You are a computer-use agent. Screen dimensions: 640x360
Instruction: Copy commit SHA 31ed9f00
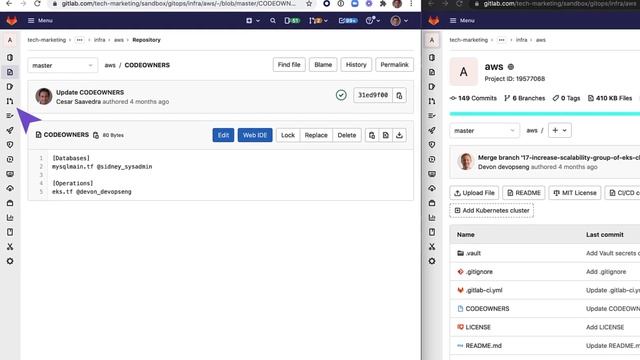tap(399, 96)
